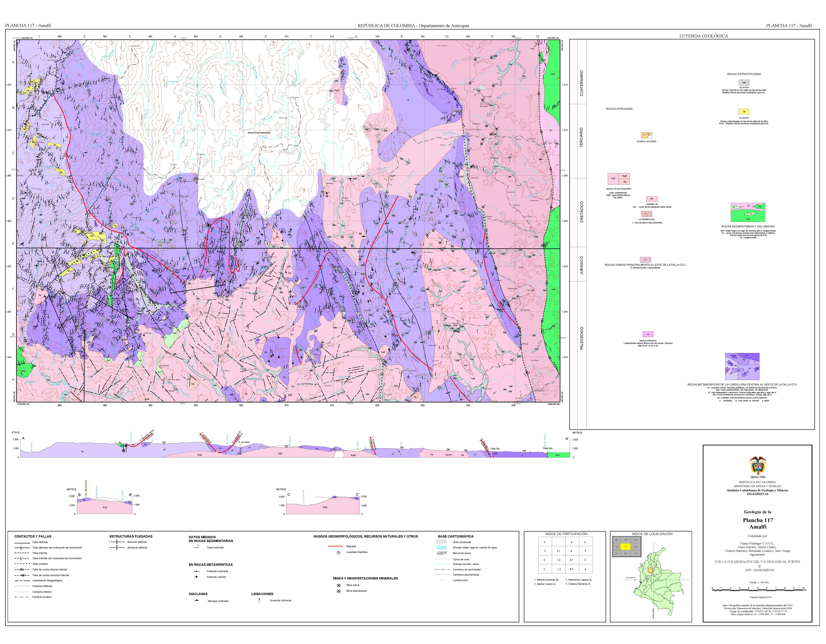Image resolution: width=826 pixels, height=644 pixels.
Task: Click the Localidad fosilífera spiral symbol
Action: point(338,553)
